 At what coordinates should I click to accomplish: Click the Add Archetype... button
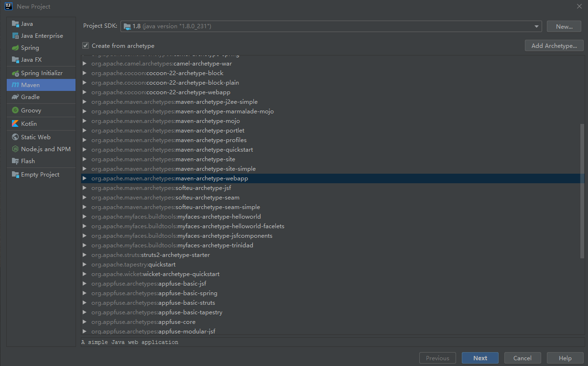[554, 45]
